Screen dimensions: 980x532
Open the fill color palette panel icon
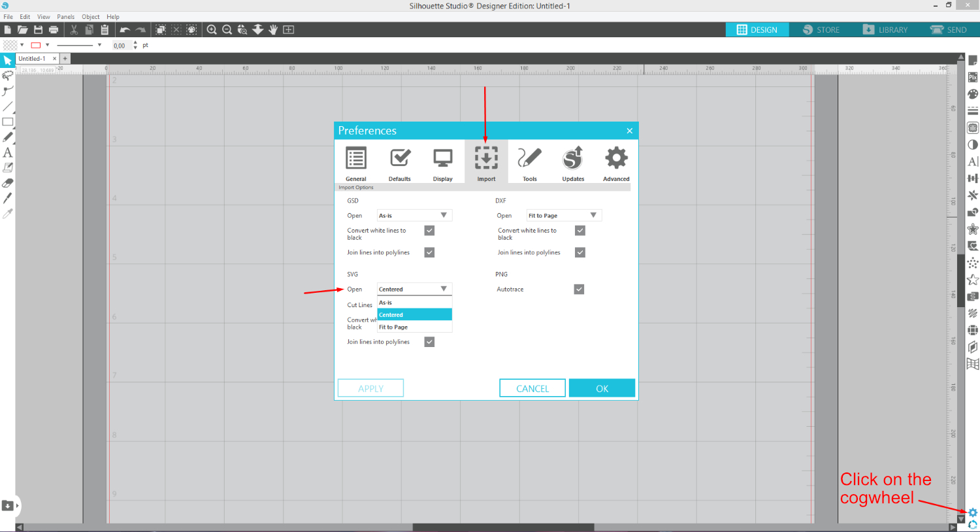(973, 94)
